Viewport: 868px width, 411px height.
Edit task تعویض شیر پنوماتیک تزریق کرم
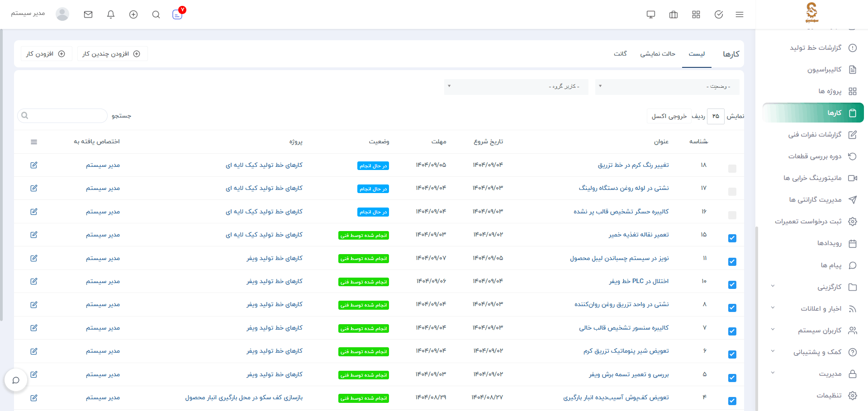pyautogui.click(x=34, y=351)
